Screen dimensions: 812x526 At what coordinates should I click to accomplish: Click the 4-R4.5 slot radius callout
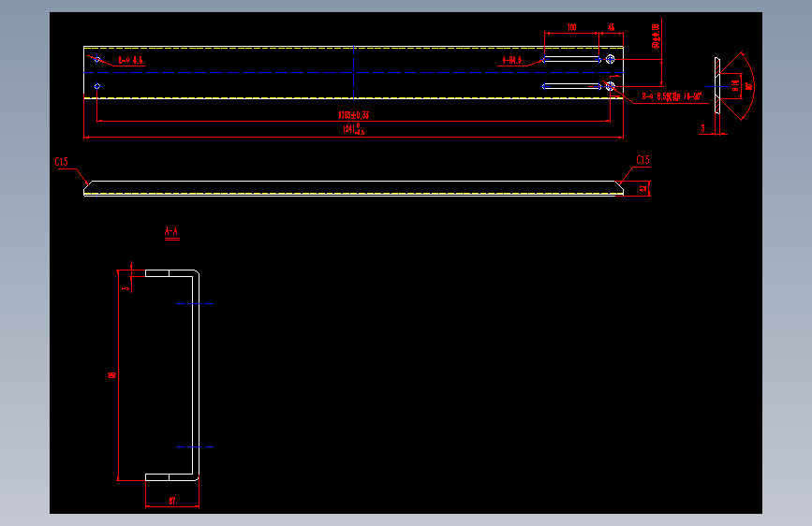click(512, 60)
